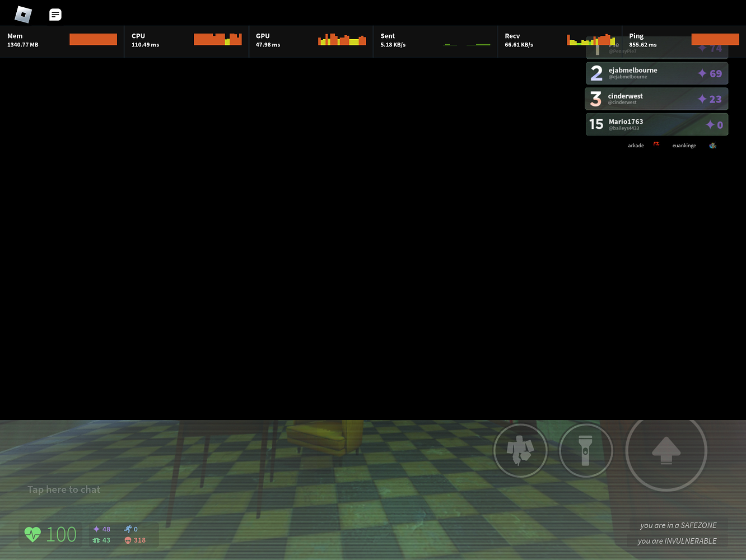Tap the jump arrow button
Screen dimensions: 746x560
[x=666, y=450]
